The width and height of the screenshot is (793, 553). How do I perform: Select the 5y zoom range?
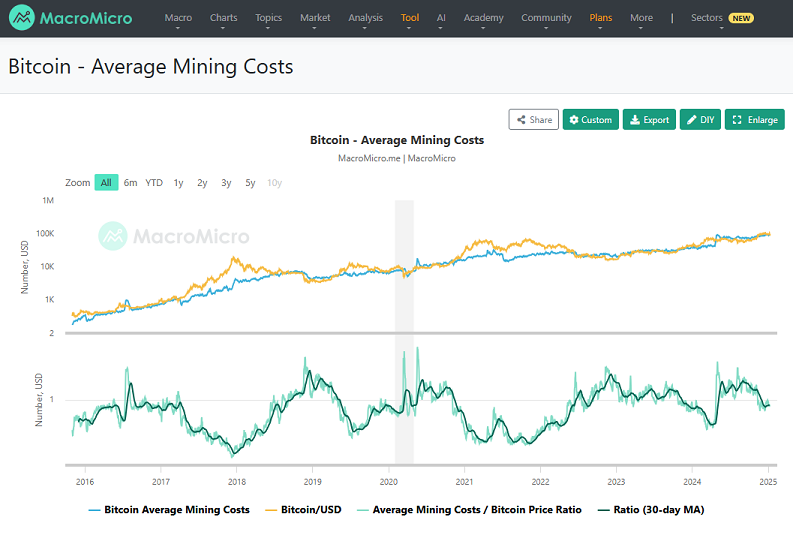250,183
